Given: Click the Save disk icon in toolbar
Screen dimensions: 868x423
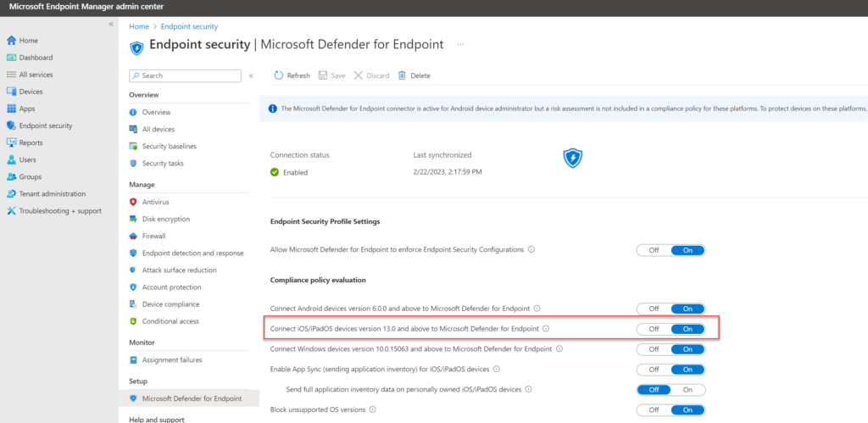Looking at the screenshot, I should tap(323, 75).
